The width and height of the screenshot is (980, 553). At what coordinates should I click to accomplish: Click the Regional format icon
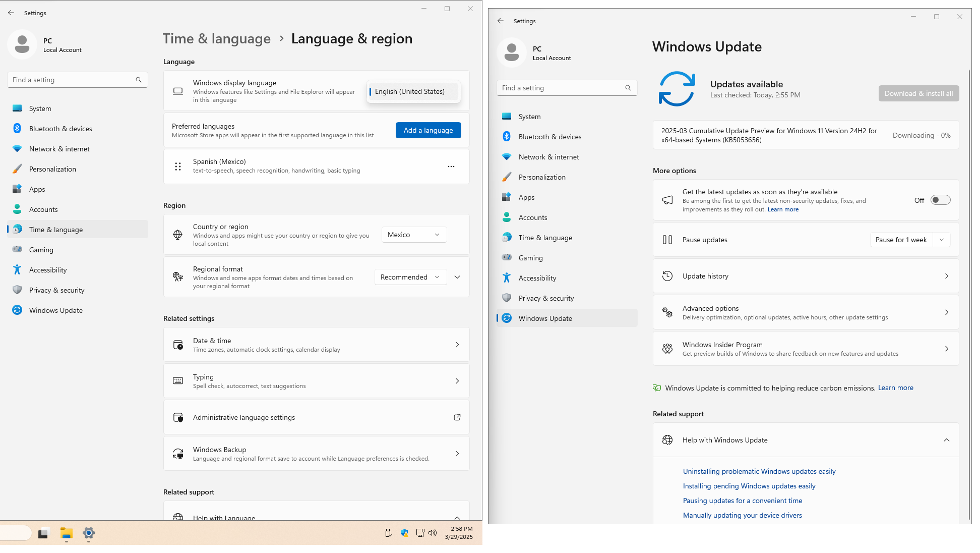pyautogui.click(x=178, y=277)
